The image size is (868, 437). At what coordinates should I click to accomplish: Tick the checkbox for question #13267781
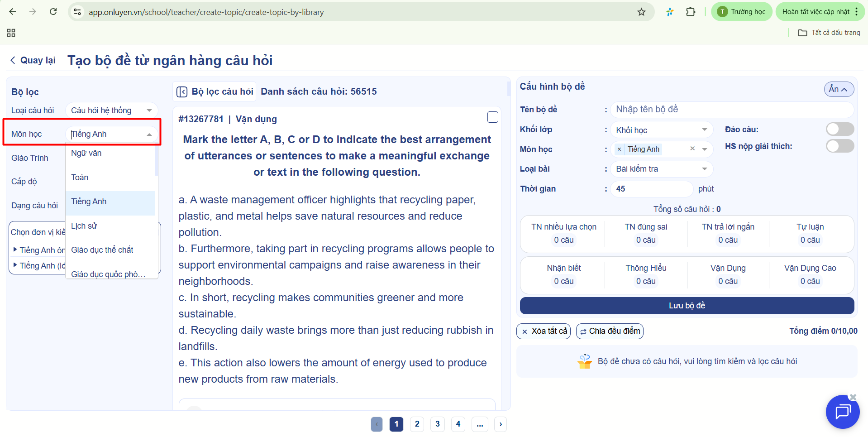(492, 117)
